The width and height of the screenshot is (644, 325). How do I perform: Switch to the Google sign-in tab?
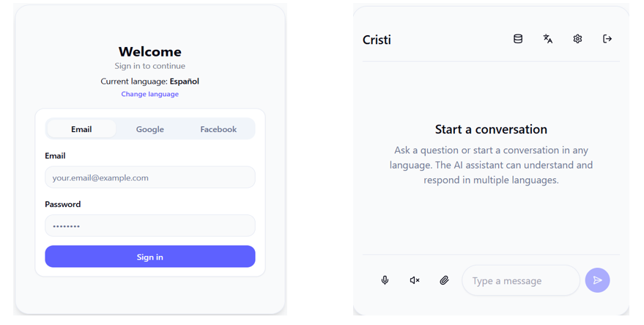coord(149,129)
